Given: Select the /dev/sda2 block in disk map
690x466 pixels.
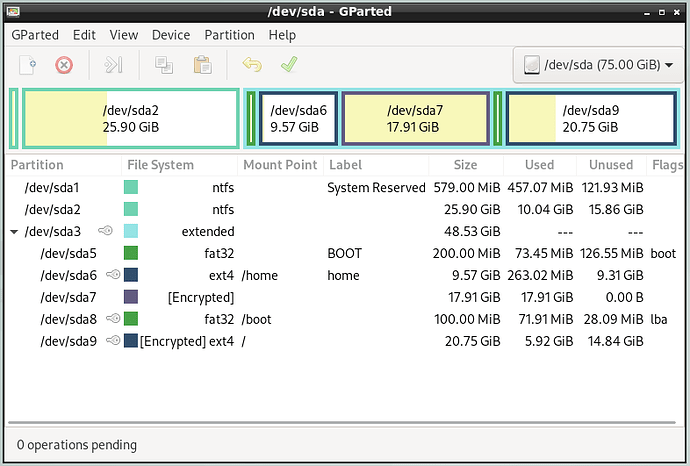Looking at the screenshot, I should [131, 118].
